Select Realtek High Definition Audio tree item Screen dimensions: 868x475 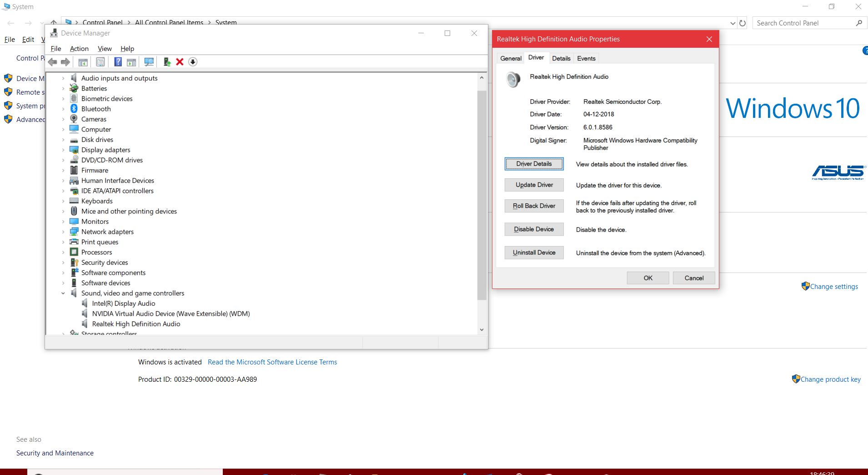click(x=136, y=324)
